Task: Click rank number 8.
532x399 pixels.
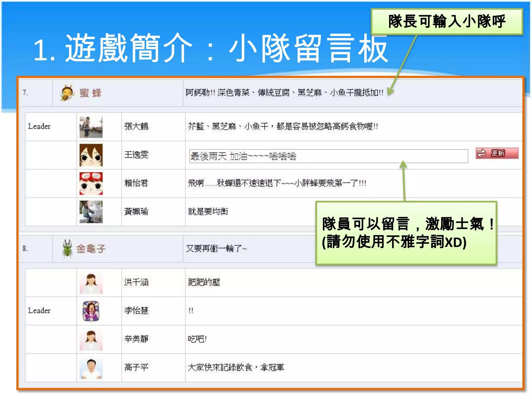Action: coord(25,249)
